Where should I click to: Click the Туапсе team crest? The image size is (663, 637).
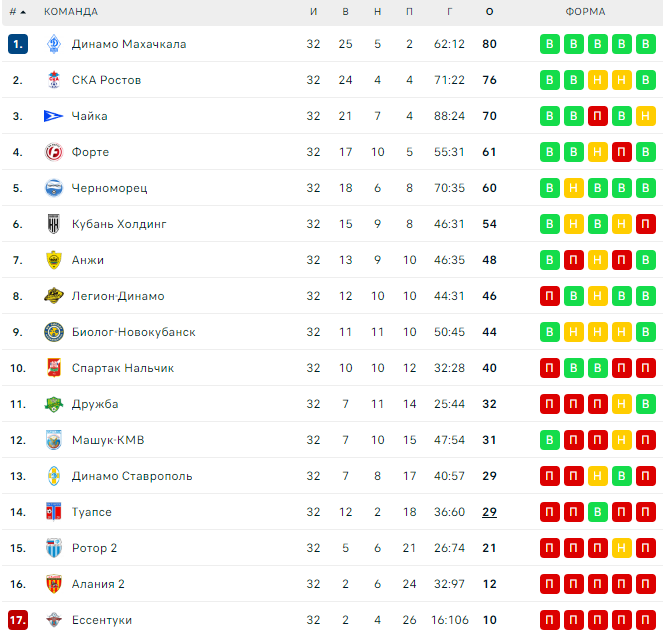pos(54,512)
